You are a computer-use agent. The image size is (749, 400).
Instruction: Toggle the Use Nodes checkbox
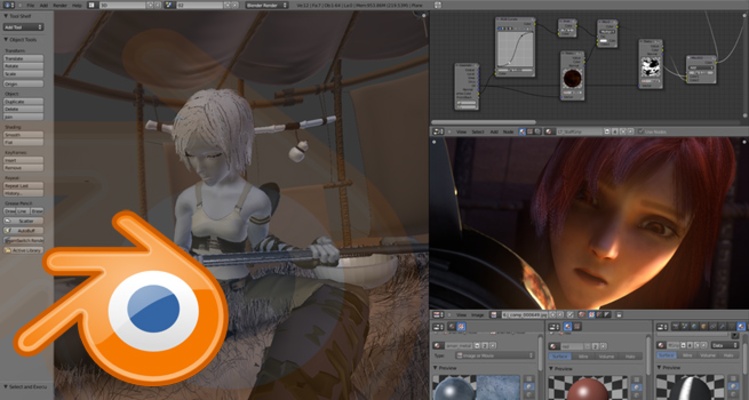point(641,131)
